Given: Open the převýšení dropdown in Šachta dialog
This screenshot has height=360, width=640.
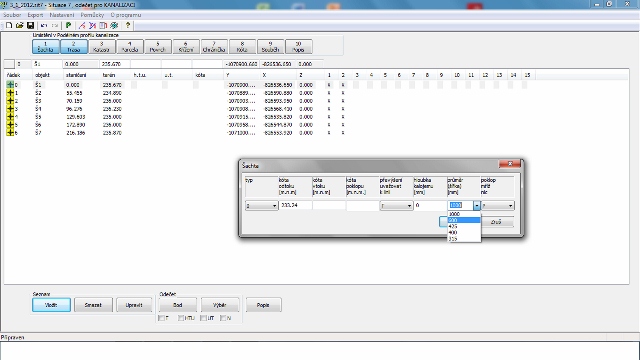Looking at the screenshot, I should tap(396, 206).
